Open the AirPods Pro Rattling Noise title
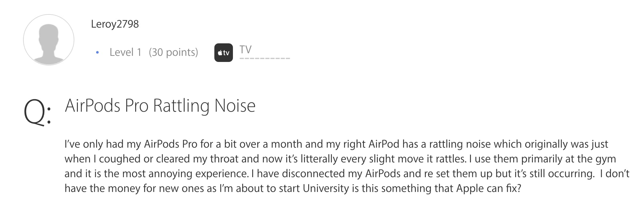Screen dimensions: 644x208 (x=160, y=106)
